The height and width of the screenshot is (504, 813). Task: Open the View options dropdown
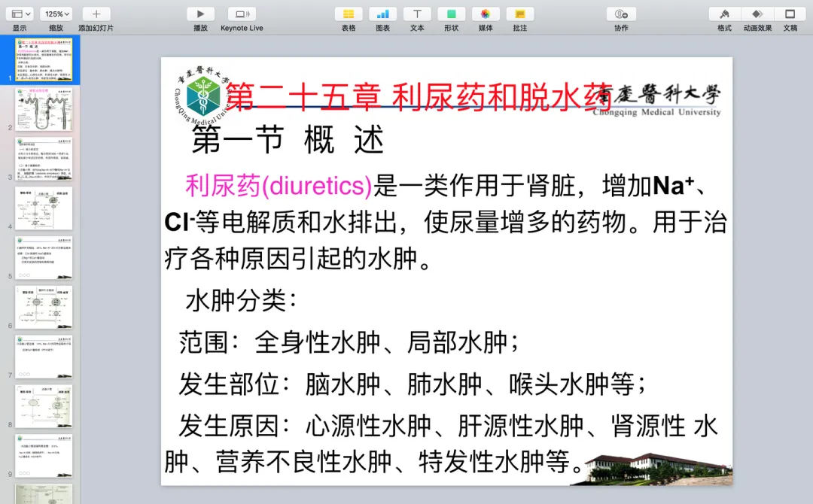(x=20, y=14)
